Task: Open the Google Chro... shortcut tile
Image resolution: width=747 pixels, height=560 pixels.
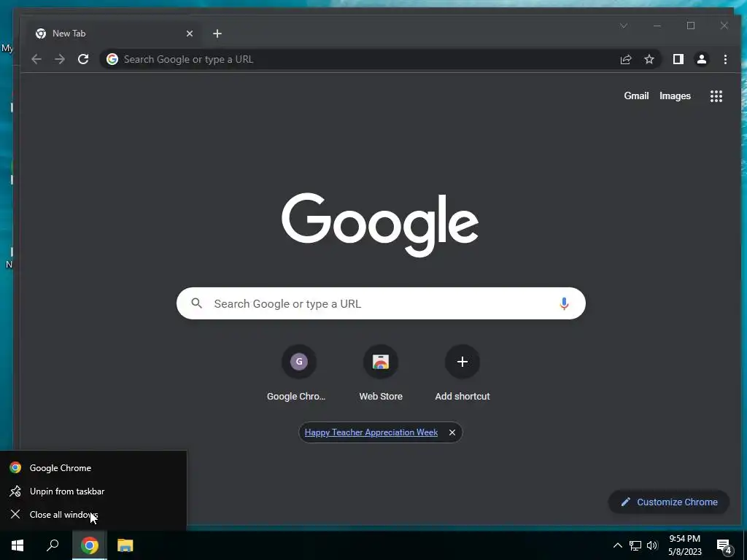Action: coord(298,362)
